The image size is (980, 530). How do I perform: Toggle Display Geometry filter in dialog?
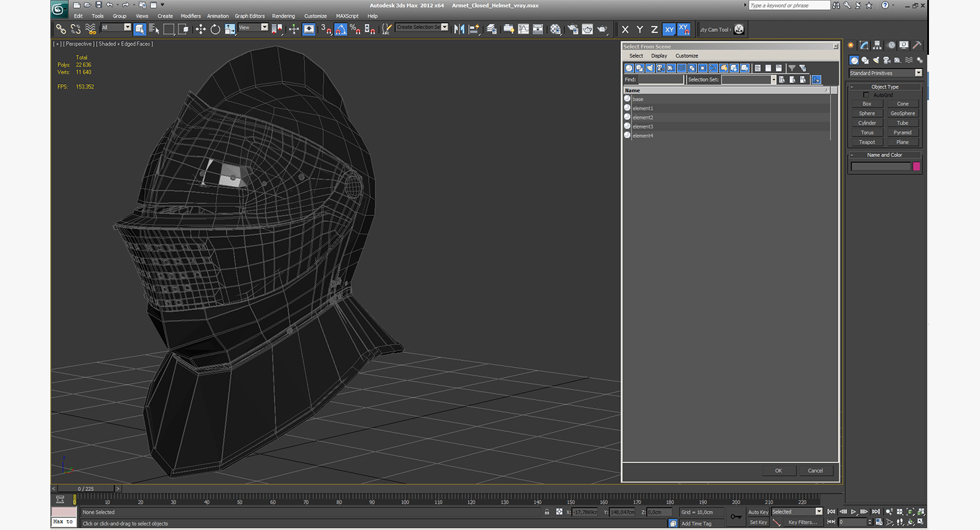[629, 68]
